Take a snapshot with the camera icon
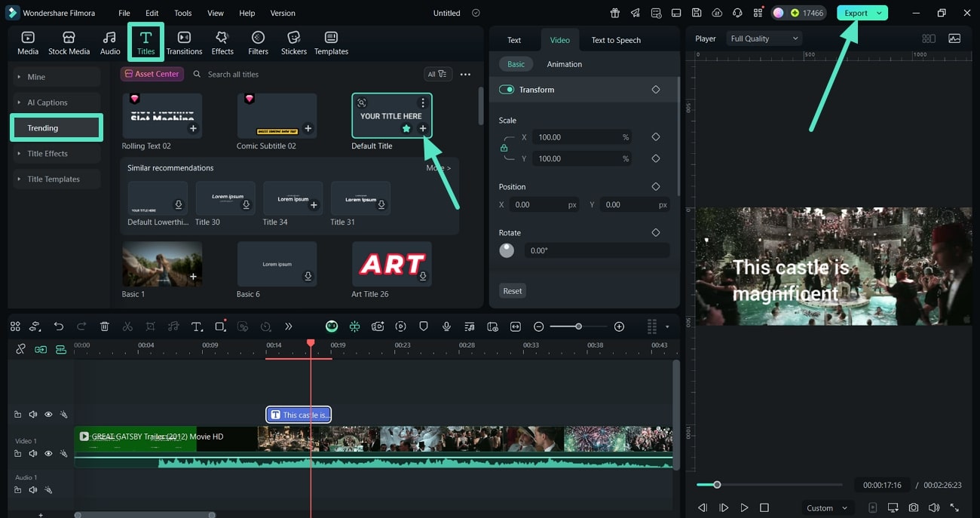The image size is (980, 518). (x=914, y=507)
